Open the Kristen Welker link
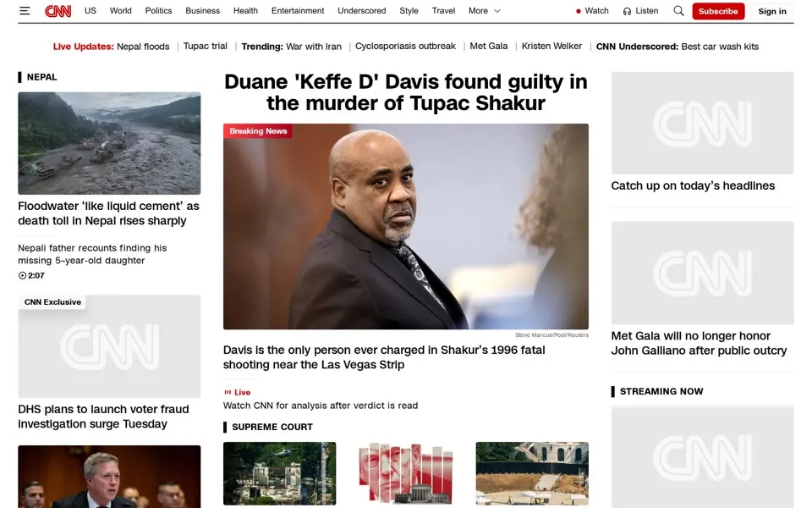The image size is (812, 508). [551, 46]
